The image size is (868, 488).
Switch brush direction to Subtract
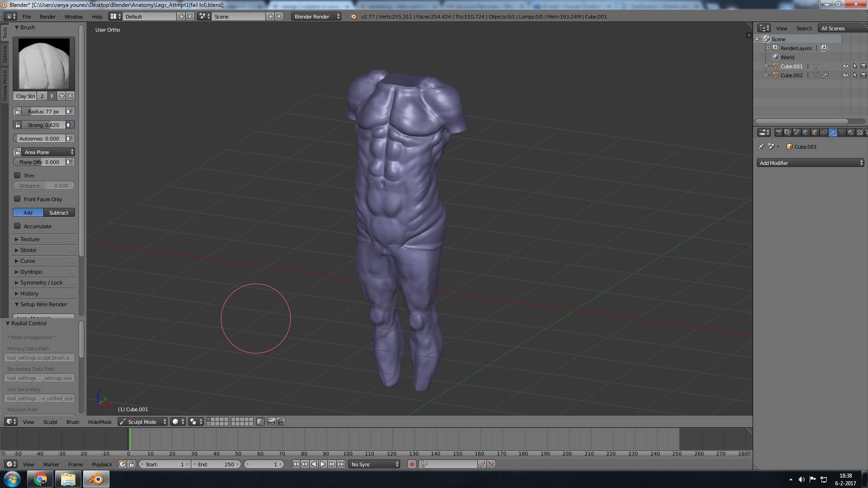59,212
